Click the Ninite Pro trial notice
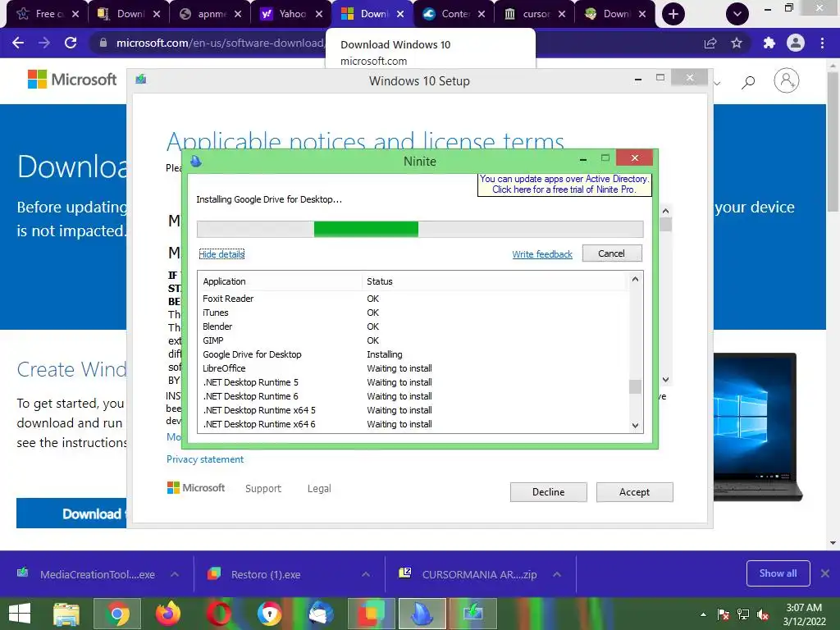Viewport: 840px width, 630px height. 564,185
